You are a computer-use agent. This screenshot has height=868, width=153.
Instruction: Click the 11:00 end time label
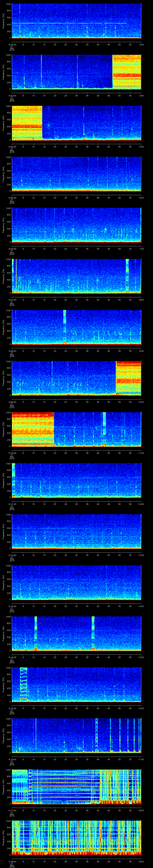pyautogui.click(x=141, y=453)
